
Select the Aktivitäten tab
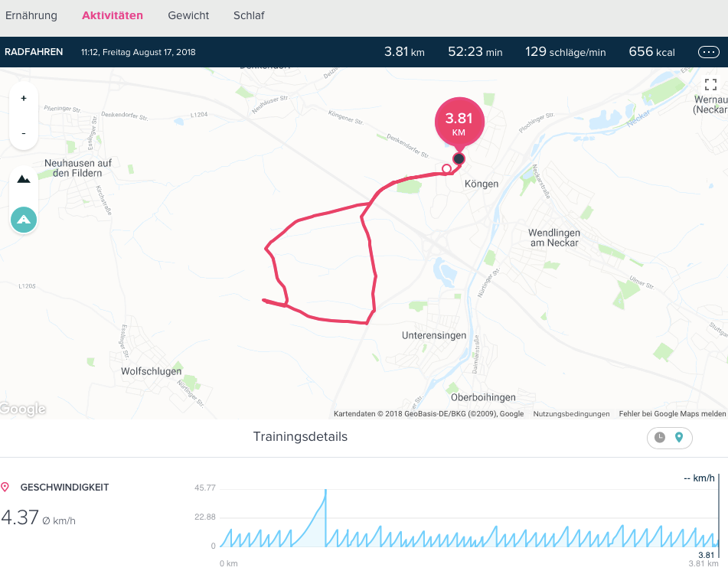coord(113,15)
